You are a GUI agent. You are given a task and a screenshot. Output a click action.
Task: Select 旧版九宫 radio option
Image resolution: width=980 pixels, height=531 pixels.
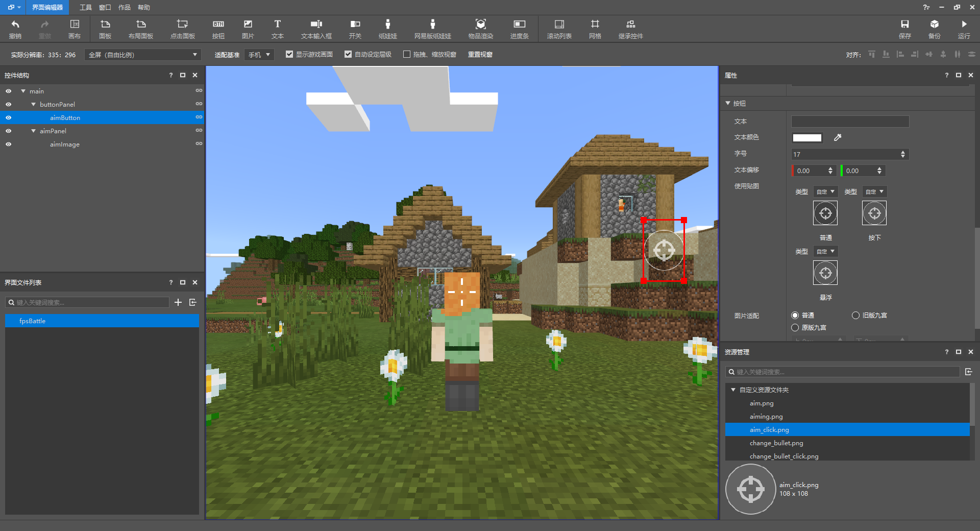point(856,315)
